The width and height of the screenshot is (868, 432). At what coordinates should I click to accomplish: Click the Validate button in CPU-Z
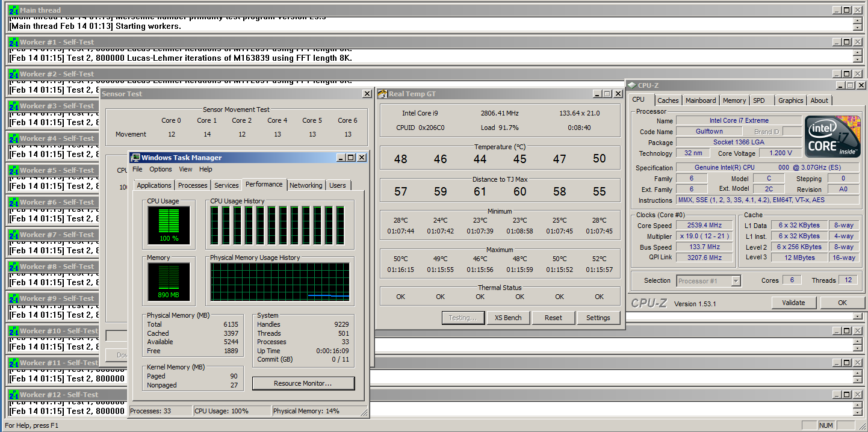point(793,303)
